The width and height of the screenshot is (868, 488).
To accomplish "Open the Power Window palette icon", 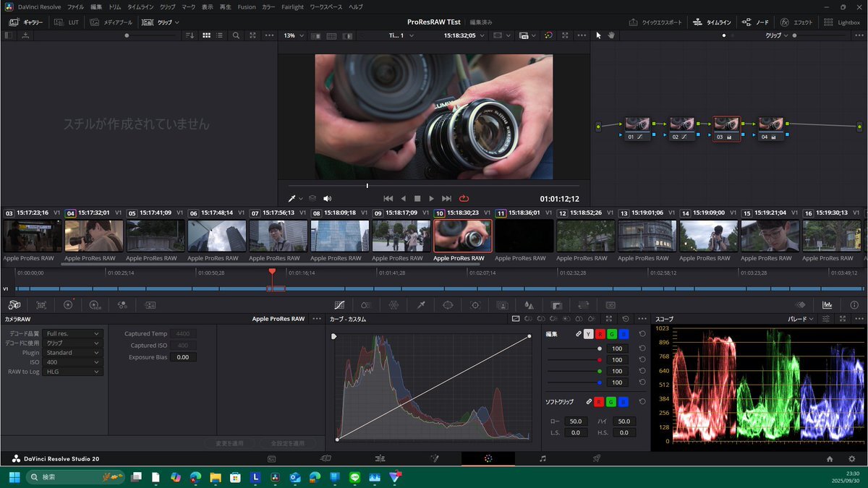I will pos(448,305).
